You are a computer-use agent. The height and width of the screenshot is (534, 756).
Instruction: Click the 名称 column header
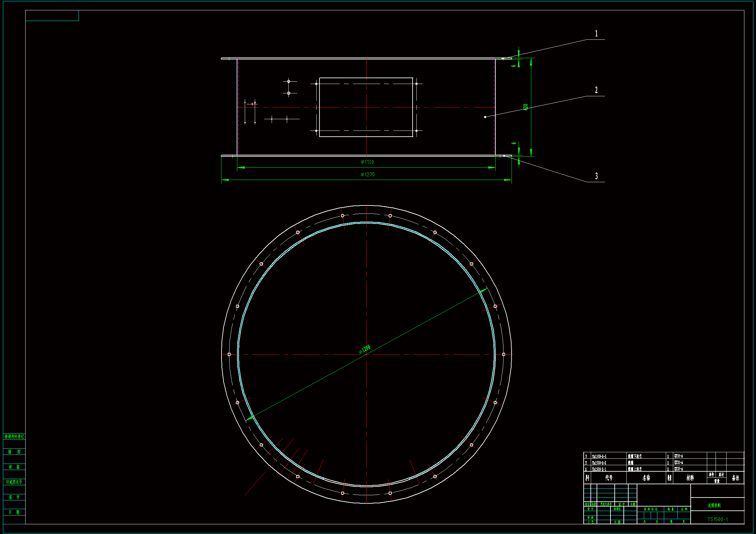click(646, 478)
